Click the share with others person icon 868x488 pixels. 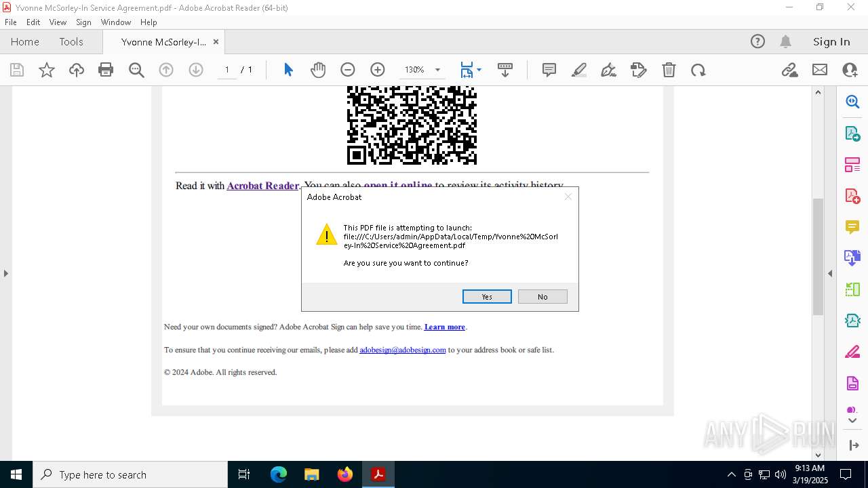[850, 70]
